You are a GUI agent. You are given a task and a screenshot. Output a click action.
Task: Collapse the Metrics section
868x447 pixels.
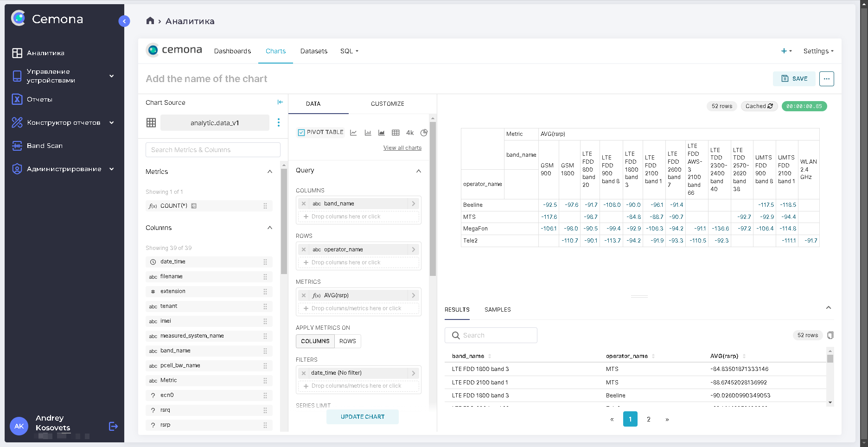coord(270,172)
